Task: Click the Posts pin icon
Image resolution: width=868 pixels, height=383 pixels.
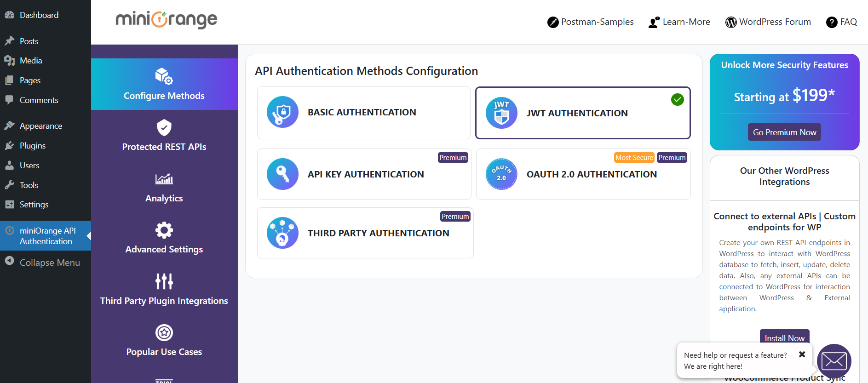Action: coord(9,41)
